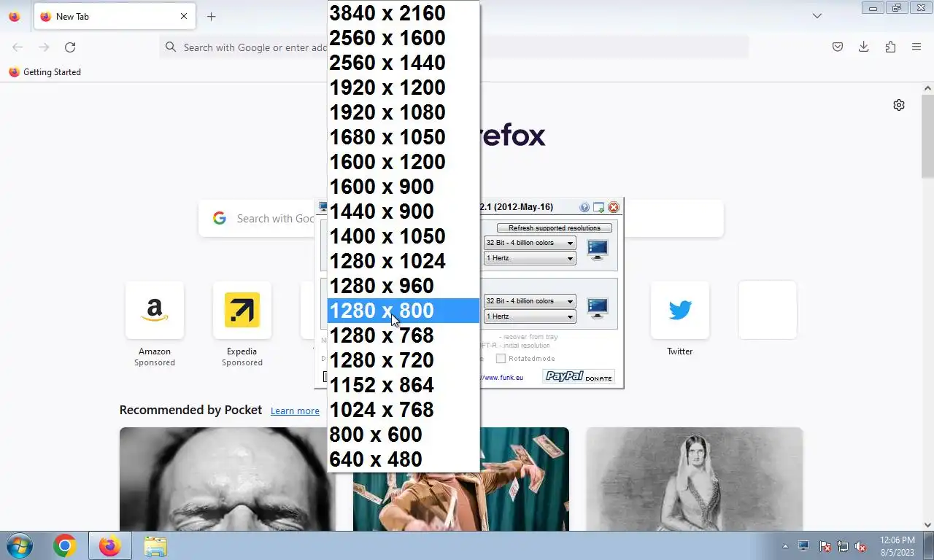Image resolution: width=934 pixels, height=560 pixels.
Task: Open the Windows Start button
Action: coord(20,545)
